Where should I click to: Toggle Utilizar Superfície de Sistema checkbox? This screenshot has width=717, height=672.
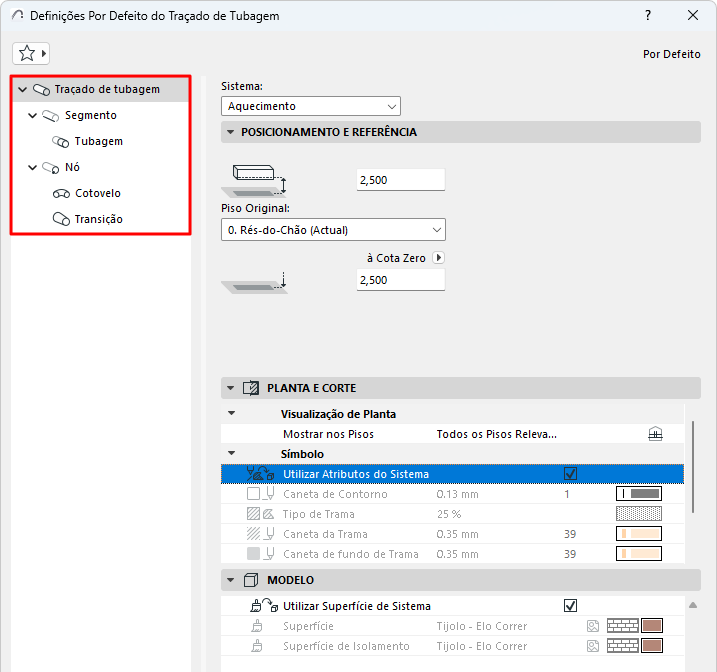pos(570,606)
